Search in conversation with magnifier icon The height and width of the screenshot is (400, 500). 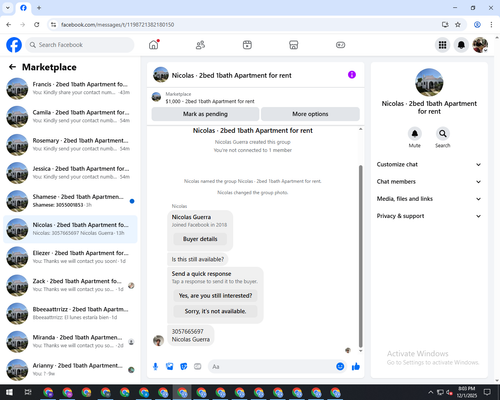pos(443,134)
